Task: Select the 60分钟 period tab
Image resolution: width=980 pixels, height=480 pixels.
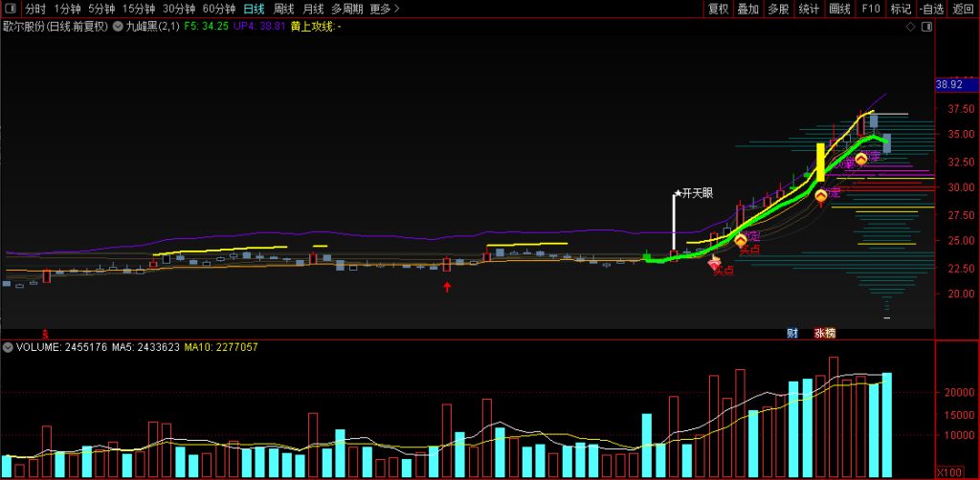Action: (x=218, y=9)
